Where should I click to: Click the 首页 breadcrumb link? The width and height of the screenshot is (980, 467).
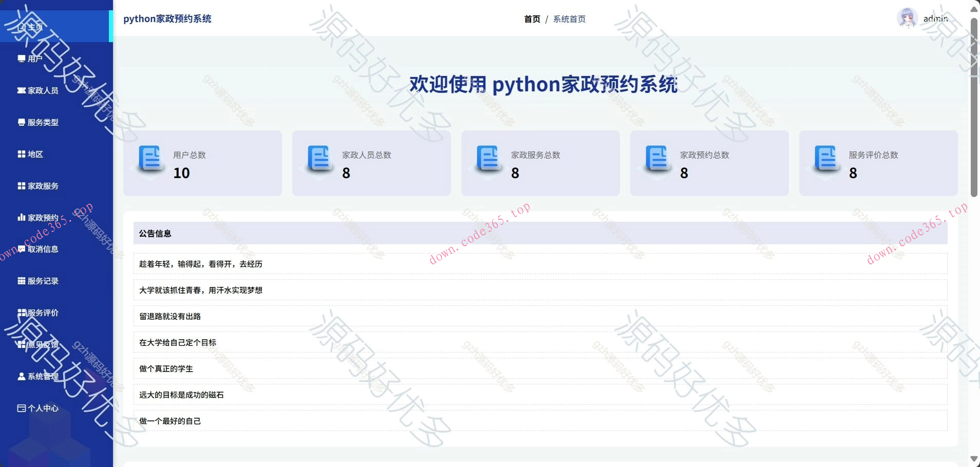(x=532, y=19)
